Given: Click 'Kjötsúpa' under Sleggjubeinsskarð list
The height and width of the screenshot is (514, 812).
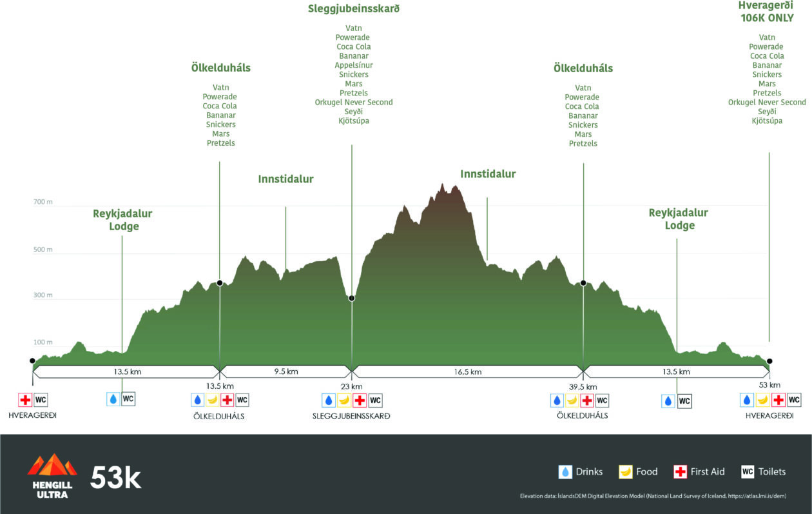Looking at the screenshot, I should [354, 121].
